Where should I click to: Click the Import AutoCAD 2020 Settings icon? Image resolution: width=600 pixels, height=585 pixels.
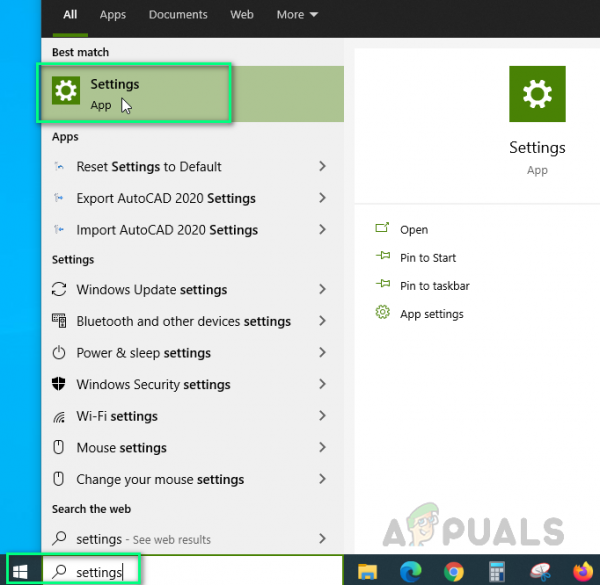point(59,230)
